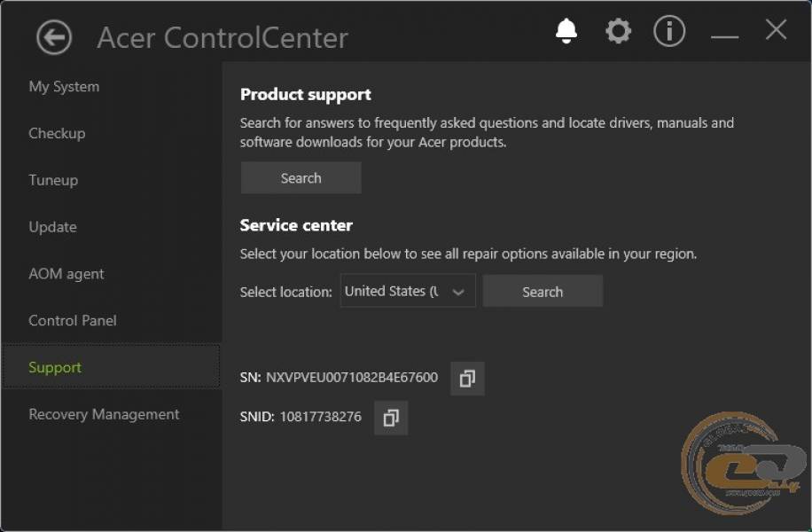812x532 pixels.
Task: Show app information via info icon
Action: (669, 31)
